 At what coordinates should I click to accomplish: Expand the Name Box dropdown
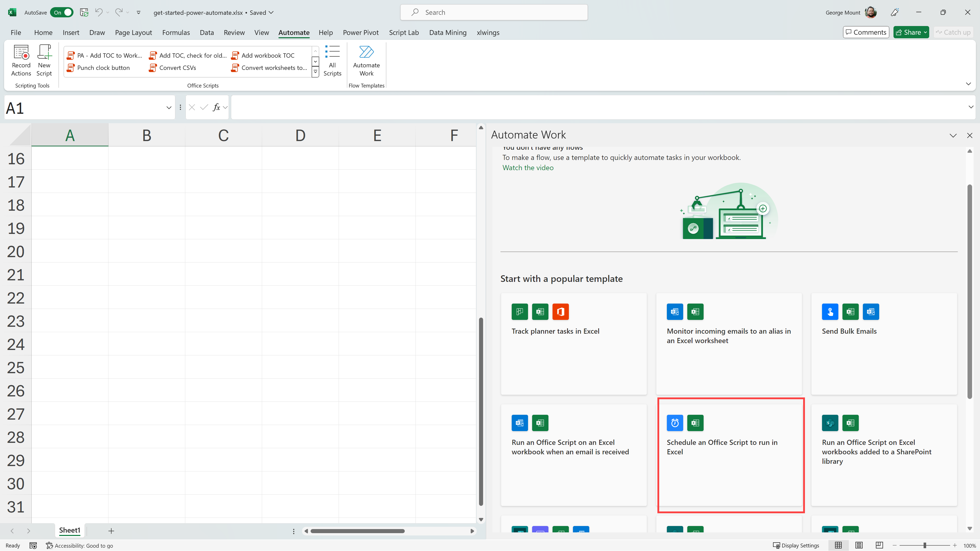[x=169, y=108]
